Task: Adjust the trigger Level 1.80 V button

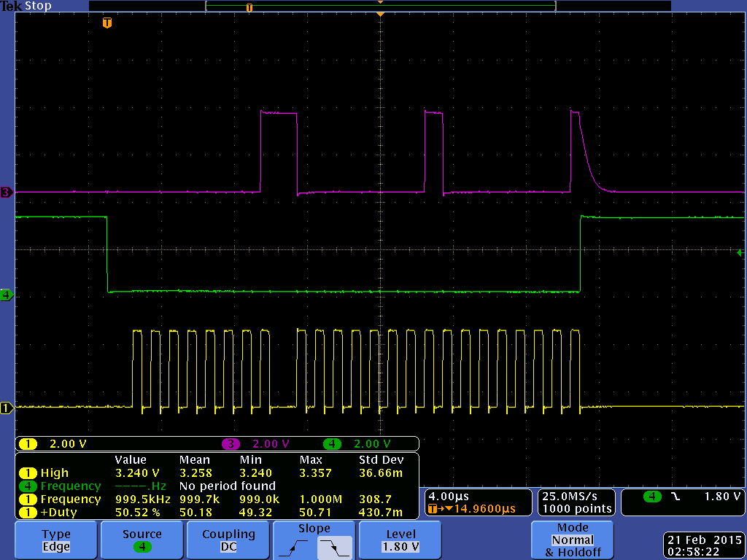Action: 400,540
